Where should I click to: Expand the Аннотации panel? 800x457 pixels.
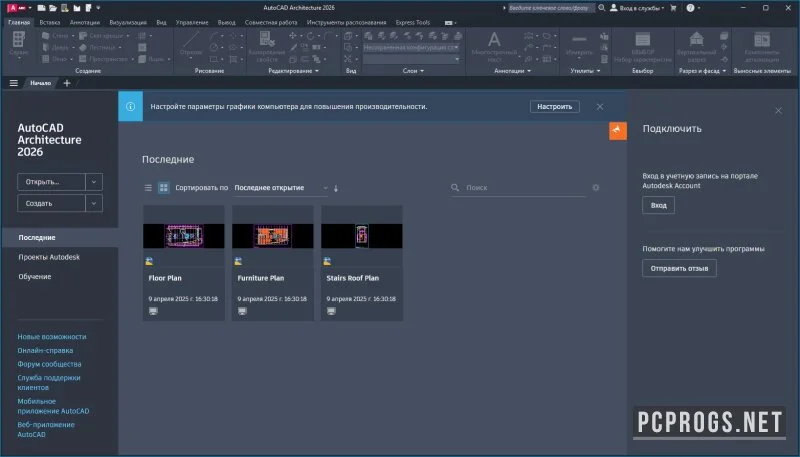click(512, 71)
